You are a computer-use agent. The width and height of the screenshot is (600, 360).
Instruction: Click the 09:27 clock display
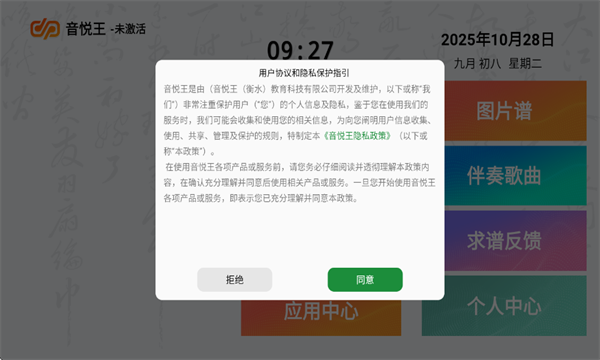(x=300, y=50)
